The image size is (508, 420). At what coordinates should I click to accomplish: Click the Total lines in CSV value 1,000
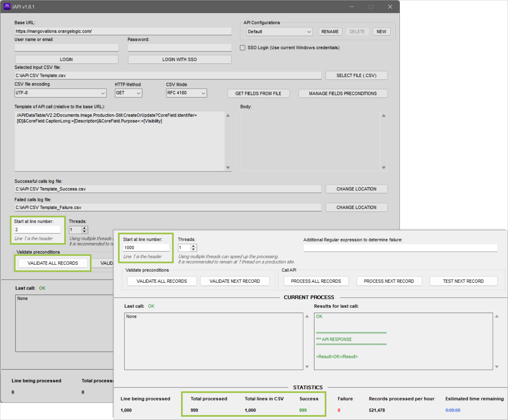[250, 410]
